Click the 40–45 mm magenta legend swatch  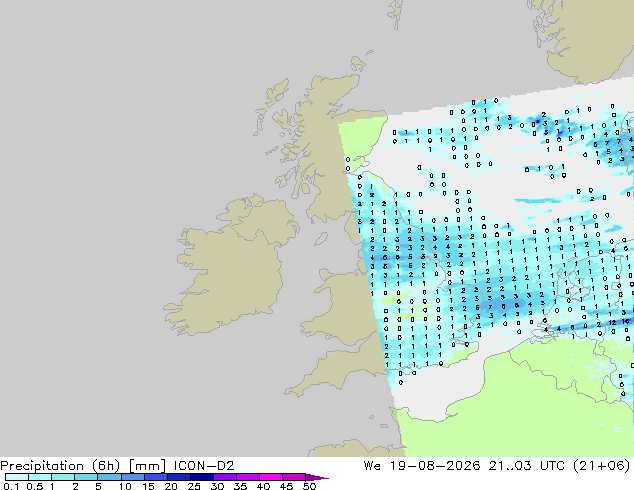(x=271, y=477)
